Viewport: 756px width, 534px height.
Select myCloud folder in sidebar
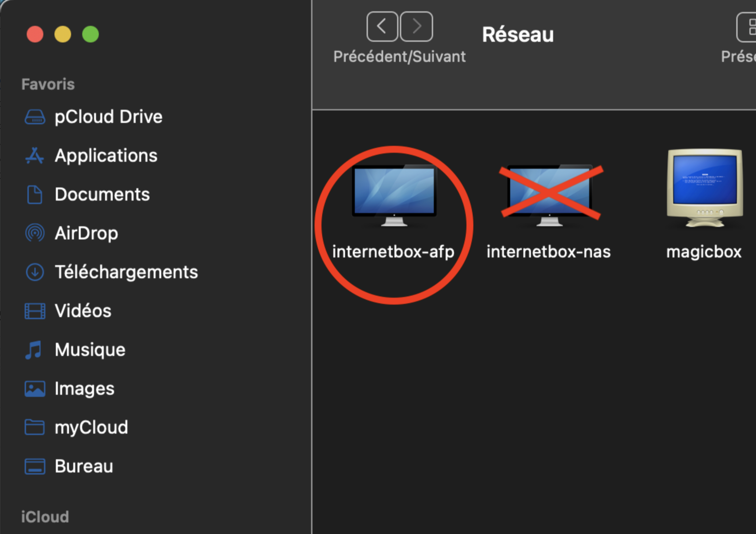click(x=91, y=428)
